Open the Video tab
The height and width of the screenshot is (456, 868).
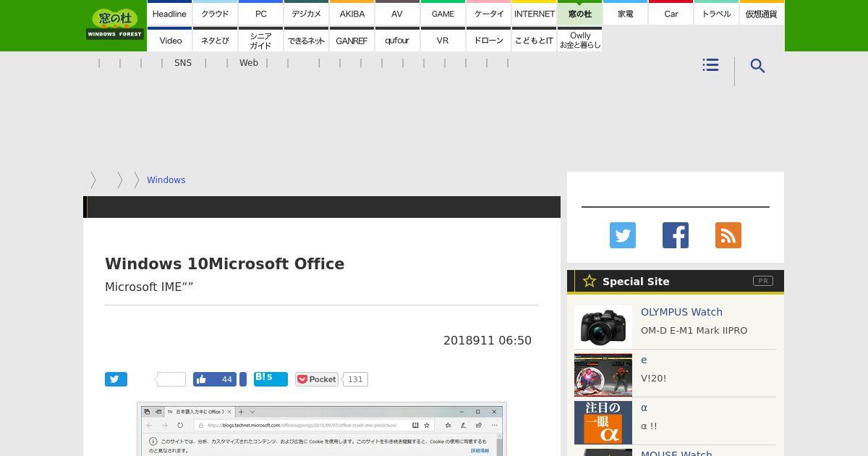click(169, 40)
